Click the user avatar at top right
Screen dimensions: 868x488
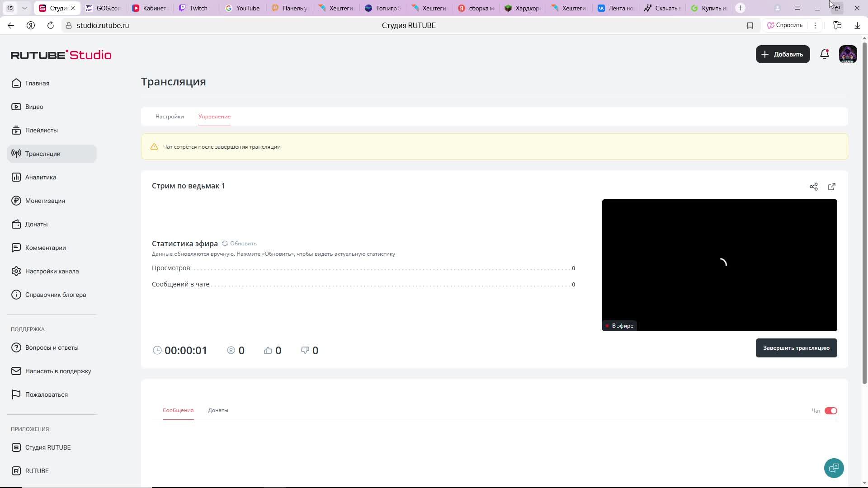click(848, 54)
